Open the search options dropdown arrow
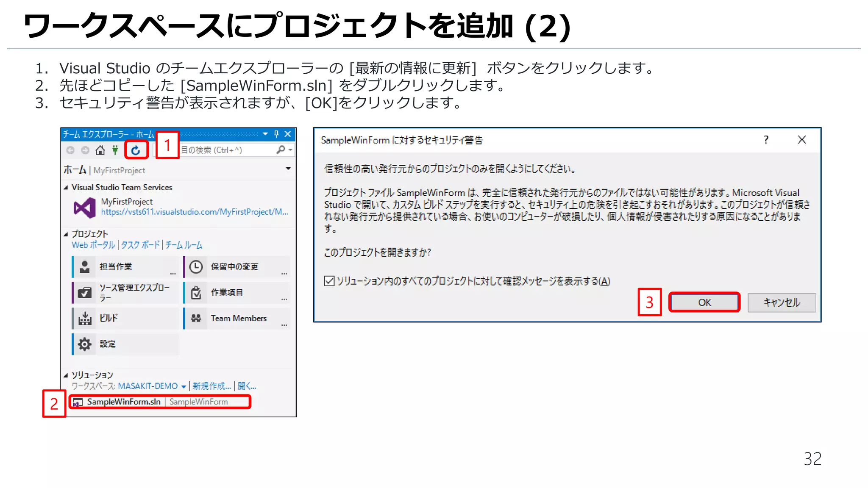The height and width of the screenshot is (488, 868). (290, 150)
